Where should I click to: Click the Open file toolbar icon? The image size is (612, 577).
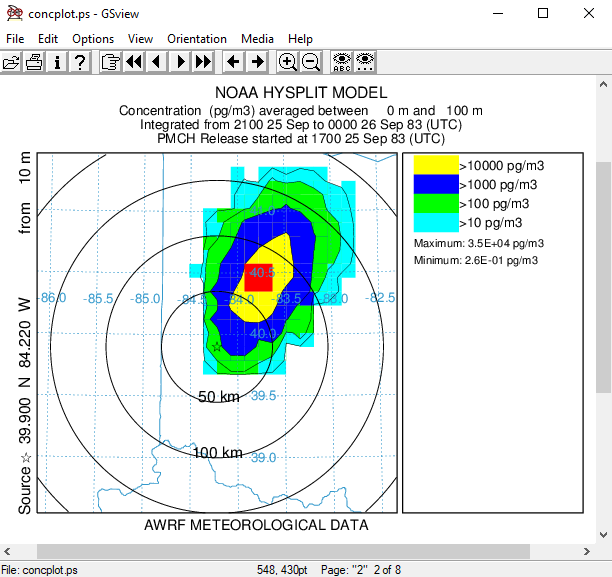(x=11, y=62)
